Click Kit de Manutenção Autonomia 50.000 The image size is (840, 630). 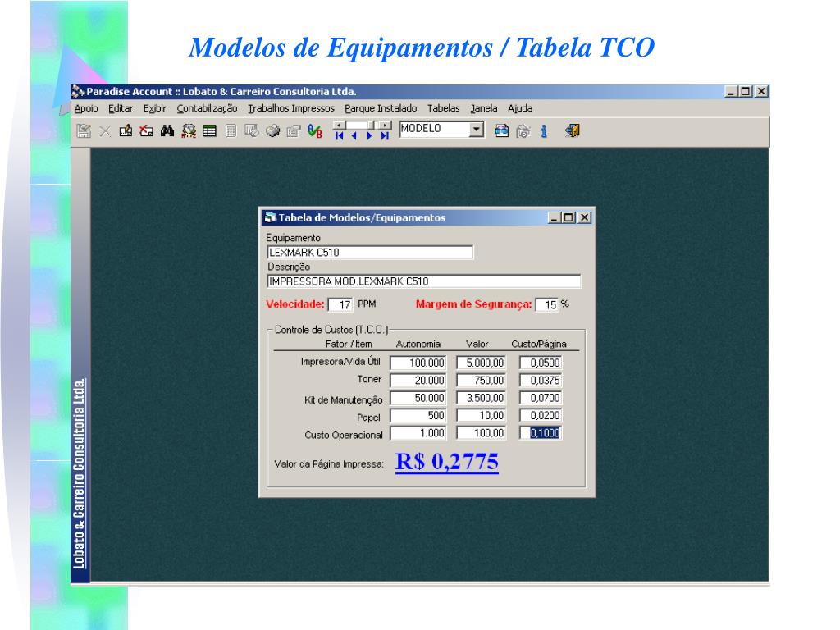(418, 398)
